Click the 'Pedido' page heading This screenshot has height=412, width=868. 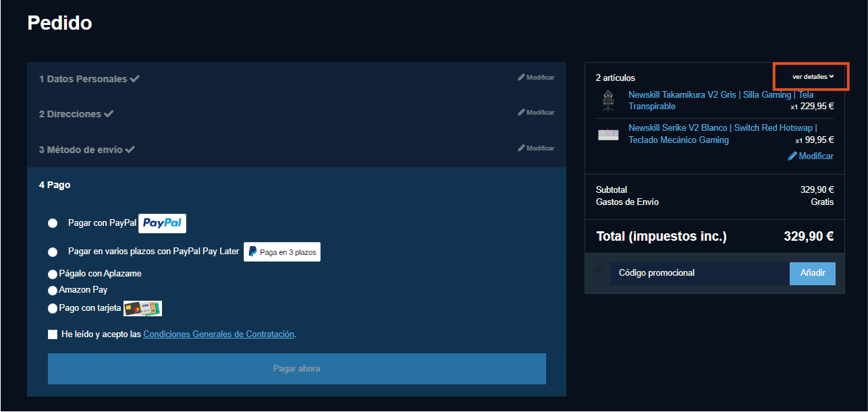tap(59, 23)
